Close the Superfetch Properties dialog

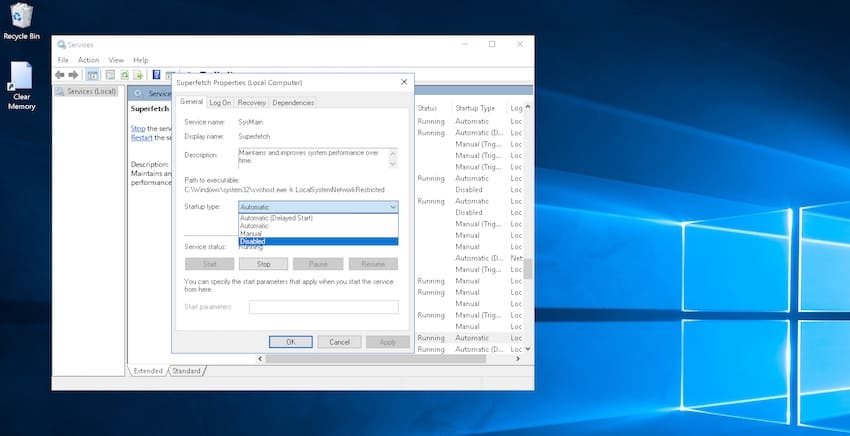point(404,82)
